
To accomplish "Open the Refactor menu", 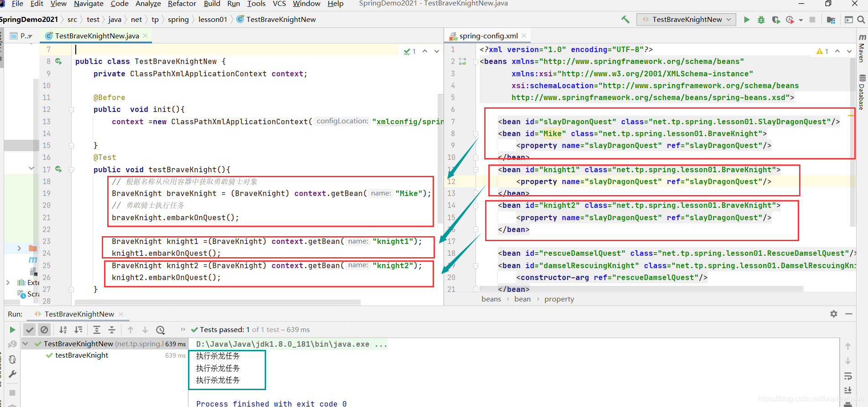I will pyautogui.click(x=182, y=4).
